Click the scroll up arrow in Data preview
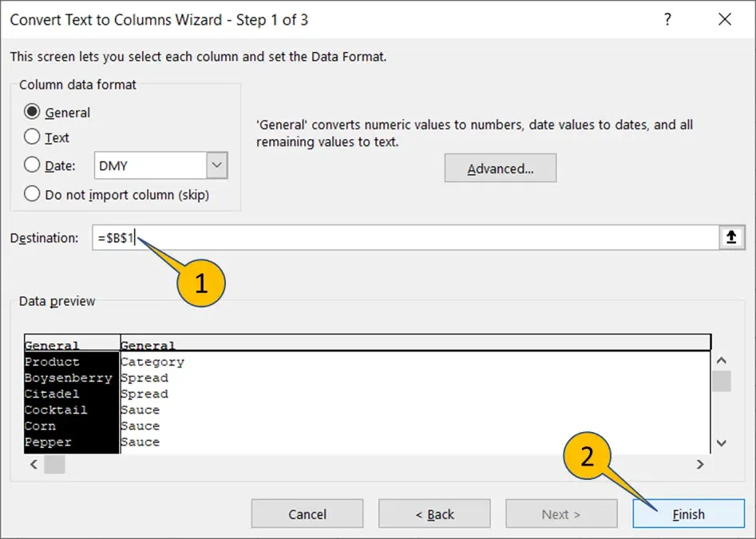The width and height of the screenshot is (756, 539). 722,360
